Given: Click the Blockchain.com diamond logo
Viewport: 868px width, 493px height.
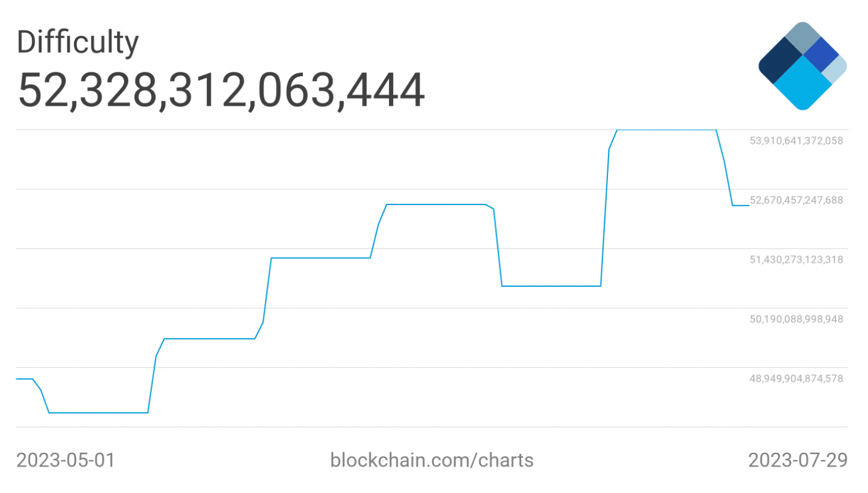Looking at the screenshot, I should coord(802,66).
